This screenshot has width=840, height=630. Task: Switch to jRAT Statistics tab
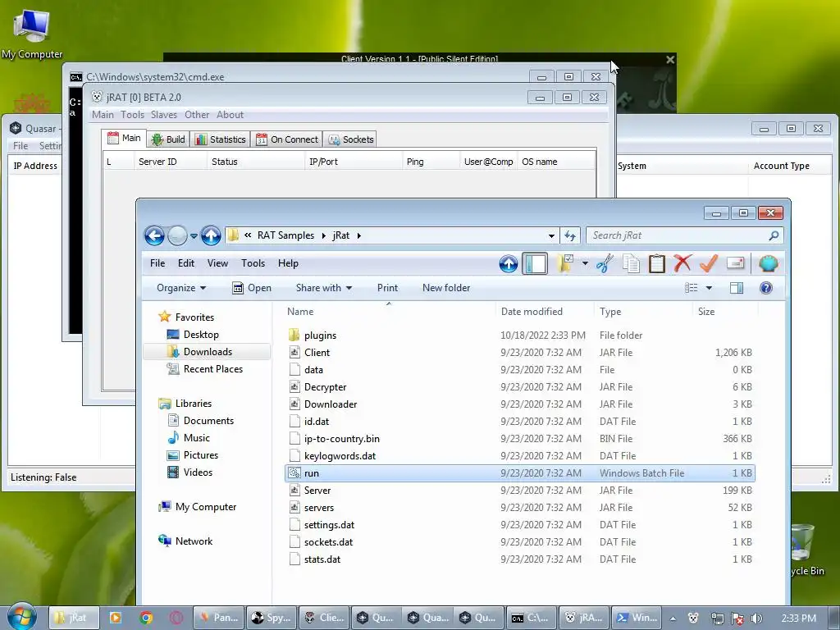coord(221,139)
